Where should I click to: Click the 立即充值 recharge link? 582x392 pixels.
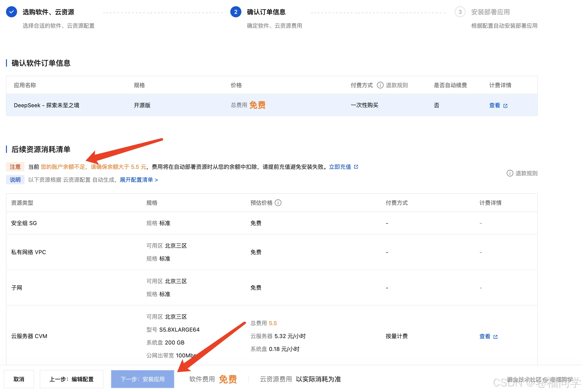(340, 167)
